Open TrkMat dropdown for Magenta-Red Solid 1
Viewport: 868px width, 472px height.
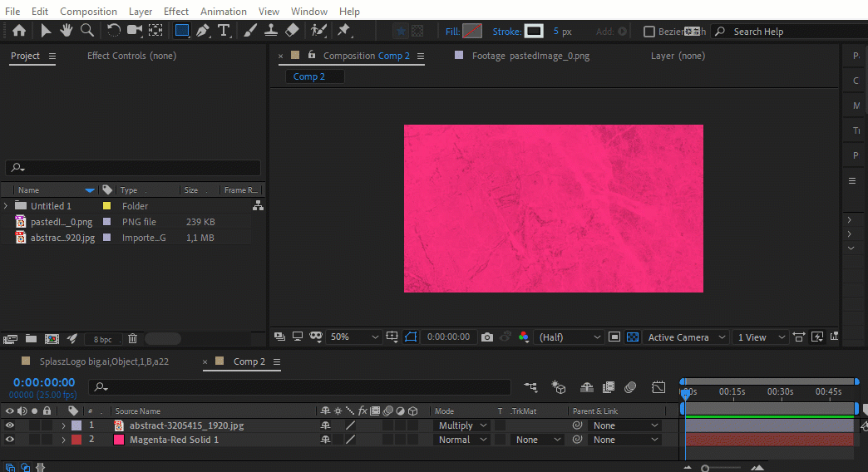536,440
